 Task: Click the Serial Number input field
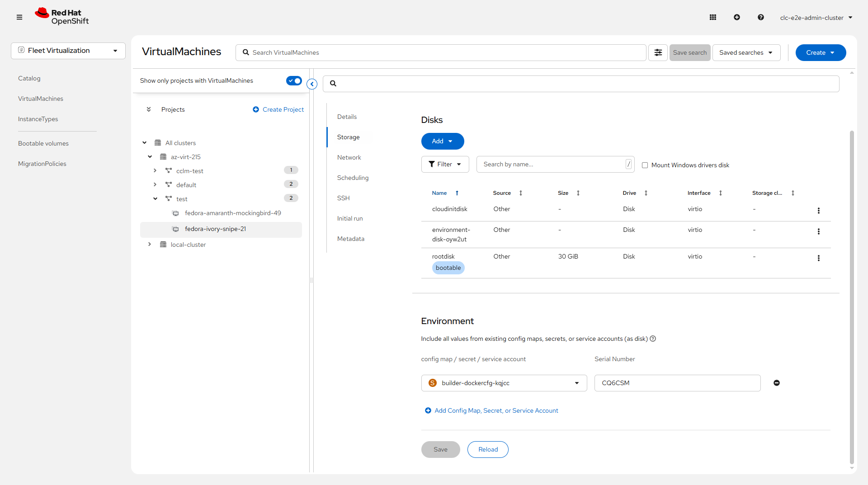click(x=677, y=383)
